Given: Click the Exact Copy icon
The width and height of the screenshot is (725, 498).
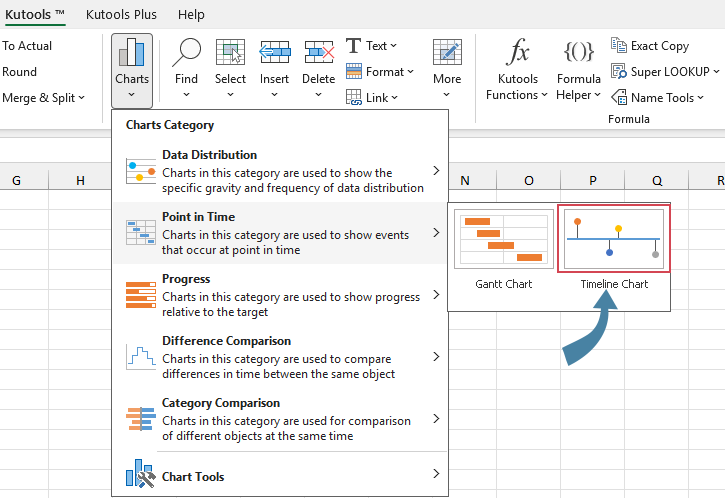Looking at the screenshot, I should (x=619, y=45).
